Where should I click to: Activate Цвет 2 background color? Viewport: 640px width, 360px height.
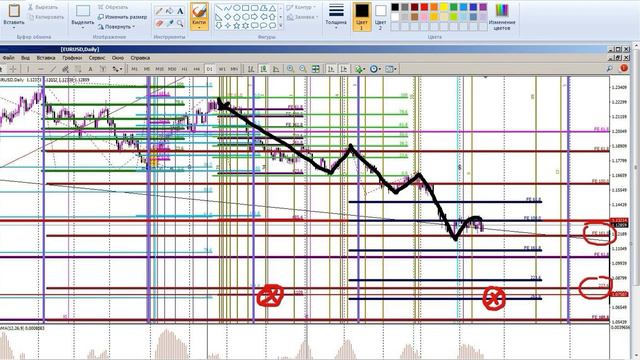(380, 17)
